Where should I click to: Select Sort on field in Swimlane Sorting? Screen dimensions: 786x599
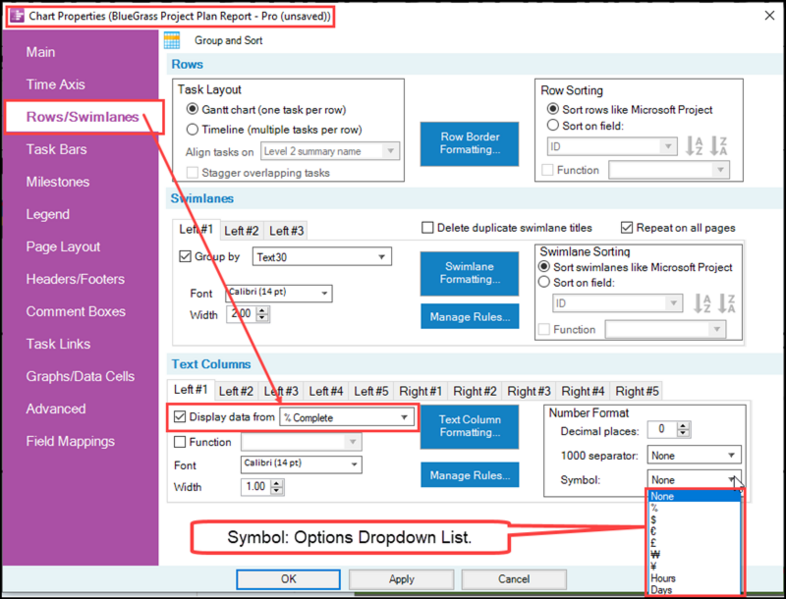click(544, 282)
